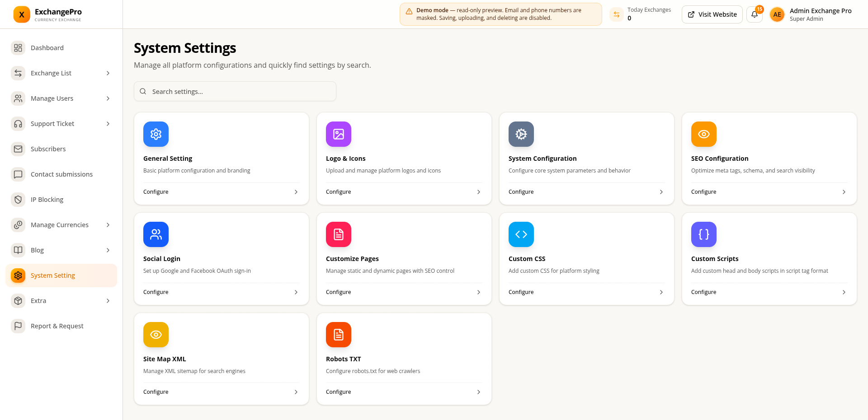Click the Admin Exchange Pro profile name
868x420 pixels.
pyautogui.click(x=821, y=11)
